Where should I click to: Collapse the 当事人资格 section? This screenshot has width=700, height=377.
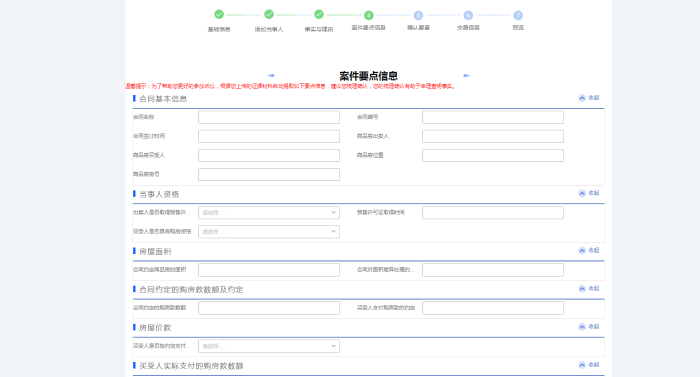589,193
